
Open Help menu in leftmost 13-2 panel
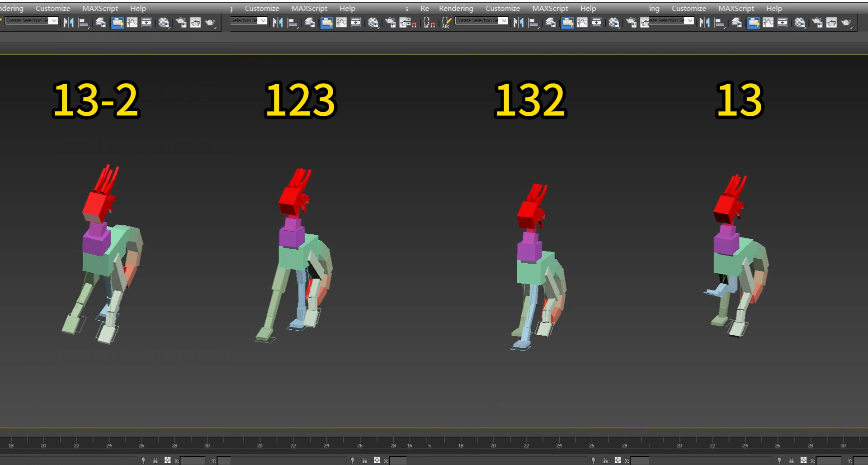click(x=138, y=8)
